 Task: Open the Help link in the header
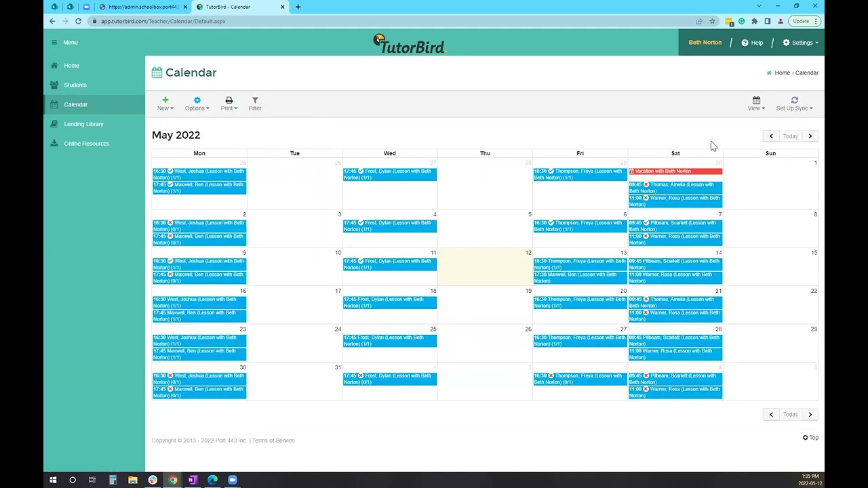coord(752,43)
